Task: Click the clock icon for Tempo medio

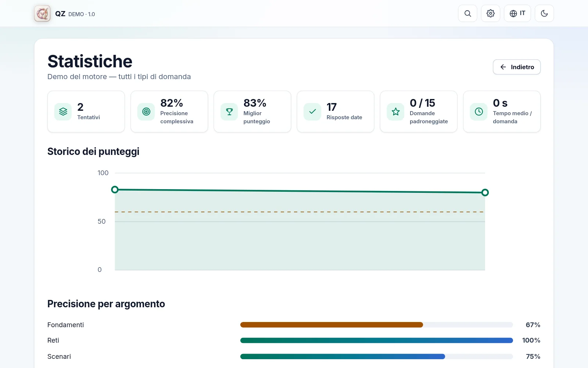Action: pos(478,112)
